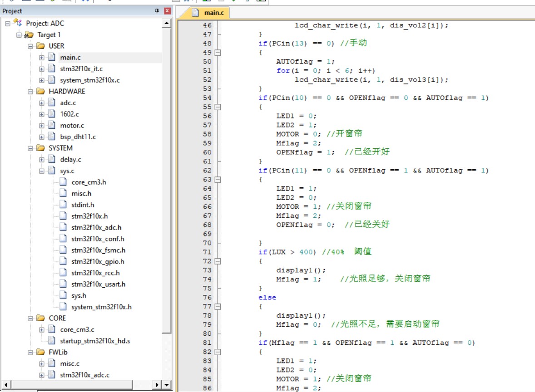The width and height of the screenshot is (535, 392).
Task: Select delay.c under SYSTEM
Action: pyautogui.click(x=71, y=160)
